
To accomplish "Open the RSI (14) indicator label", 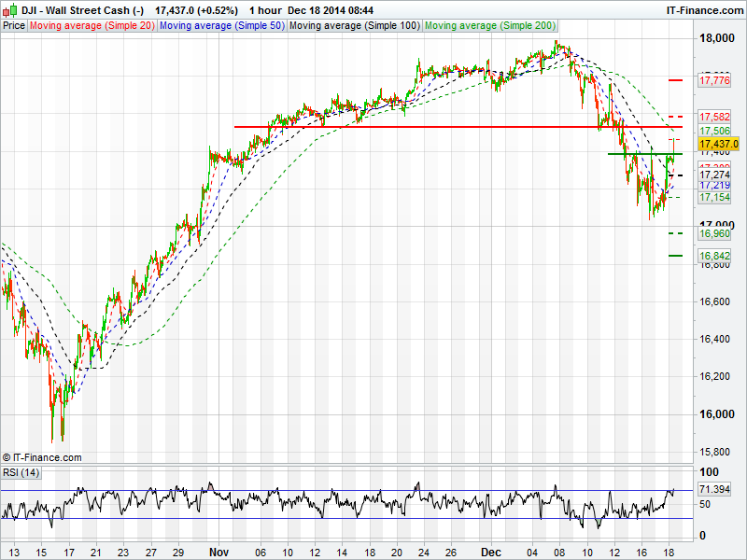I will (21, 472).
